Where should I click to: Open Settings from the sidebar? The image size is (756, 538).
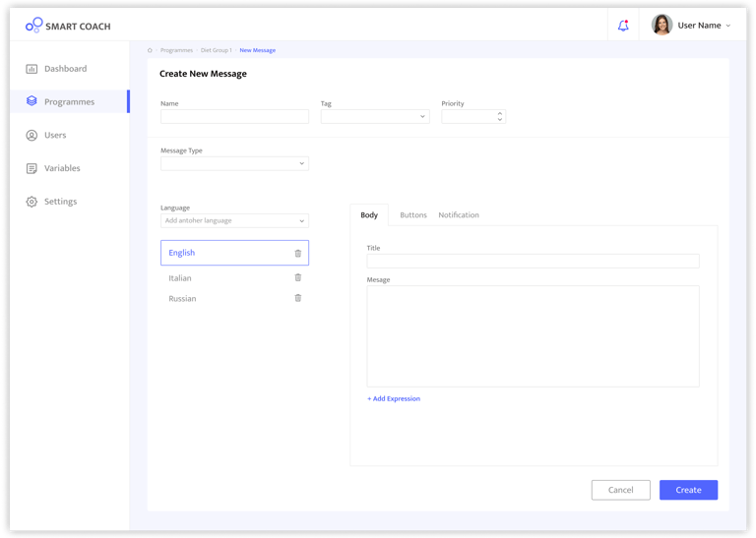click(60, 202)
